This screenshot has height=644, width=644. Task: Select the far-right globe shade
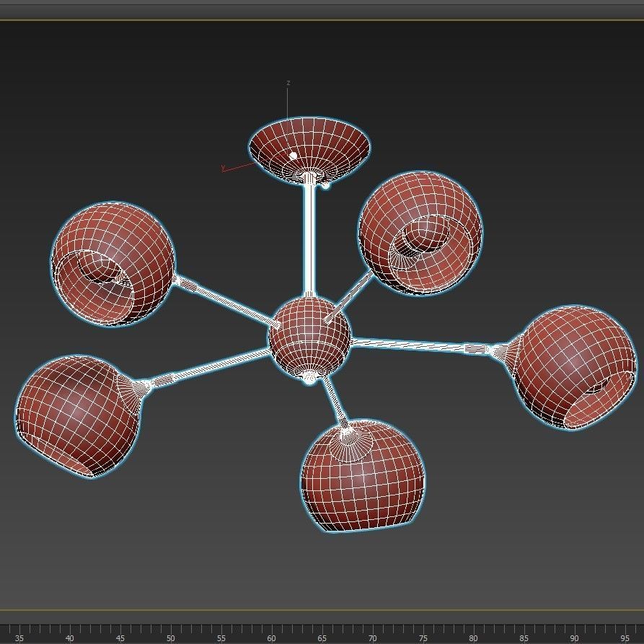coord(575,367)
